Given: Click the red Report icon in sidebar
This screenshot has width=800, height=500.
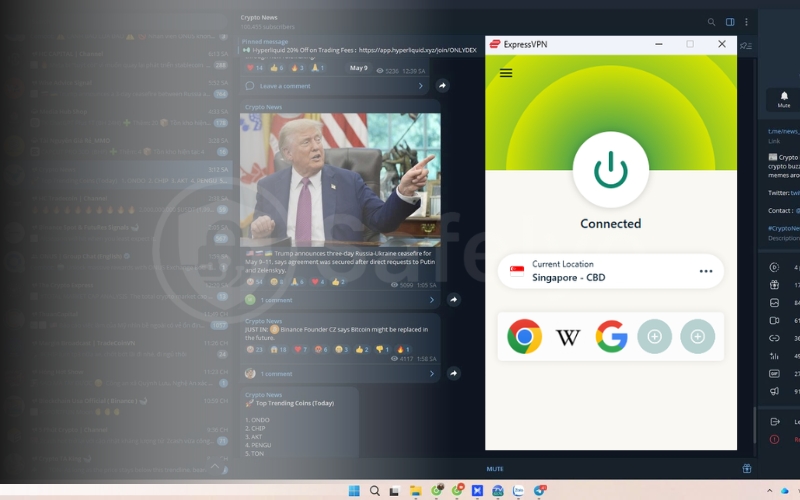Looking at the screenshot, I should [774, 439].
